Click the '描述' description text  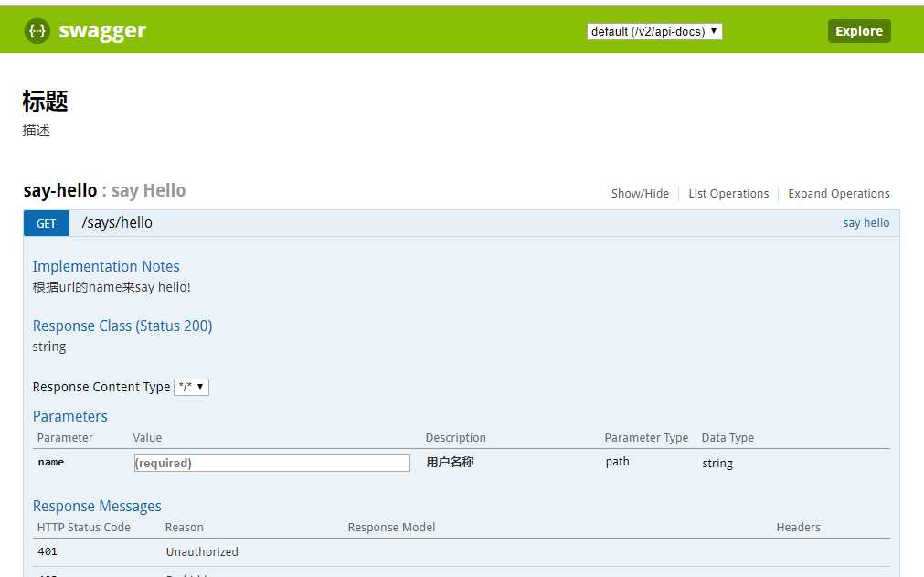click(x=36, y=130)
